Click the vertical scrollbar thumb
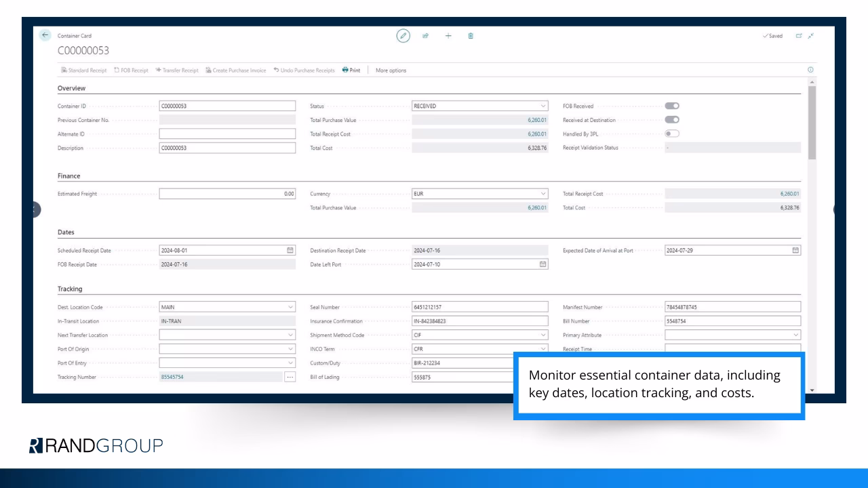 coord(812,123)
